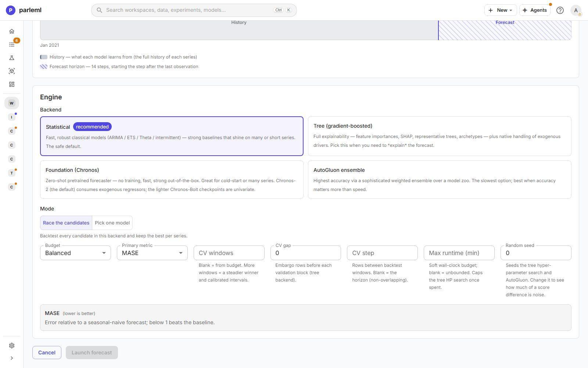Switch to the I workspace

pos(12,117)
